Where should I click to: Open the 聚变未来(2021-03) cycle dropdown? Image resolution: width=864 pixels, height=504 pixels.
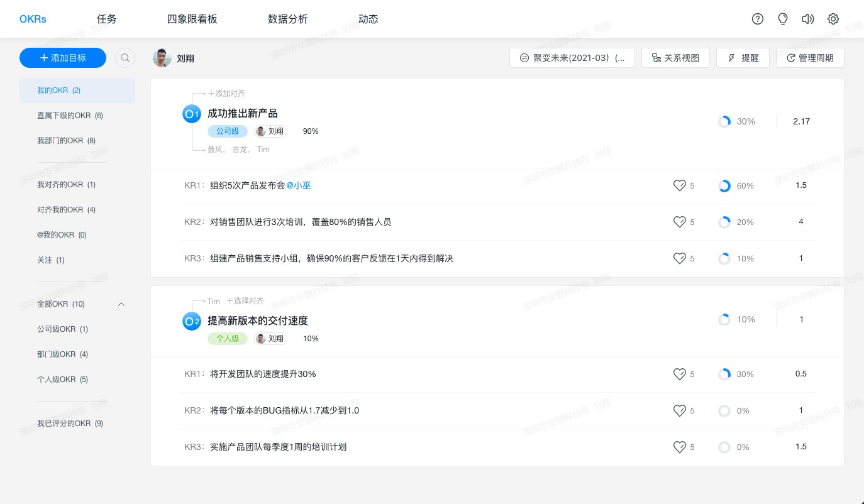(572, 58)
